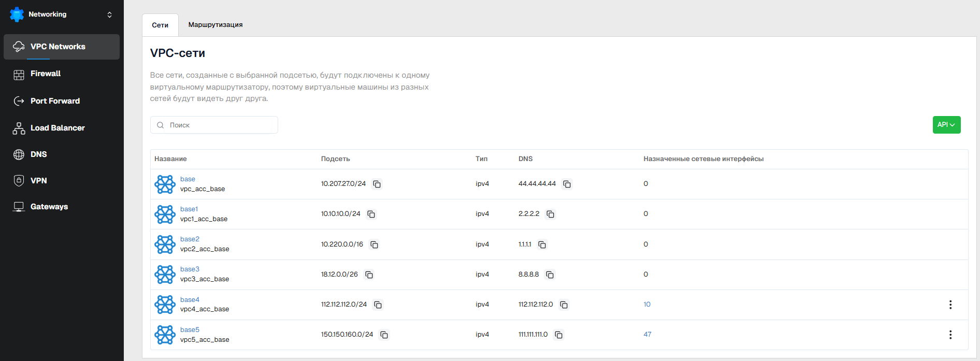
Task: Open the actions menu for base5
Action: coord(950,335)
